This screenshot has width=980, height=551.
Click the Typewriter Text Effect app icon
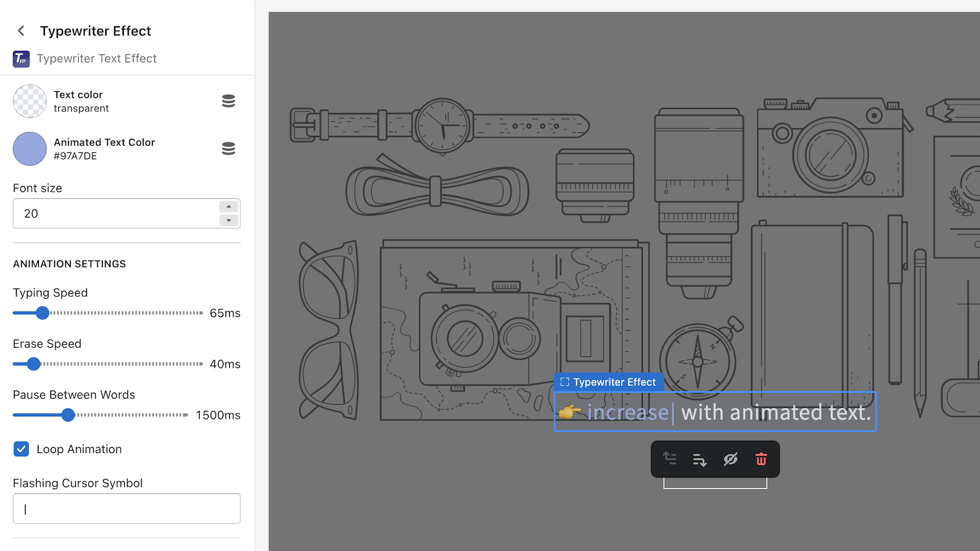[x=21, y=59]
